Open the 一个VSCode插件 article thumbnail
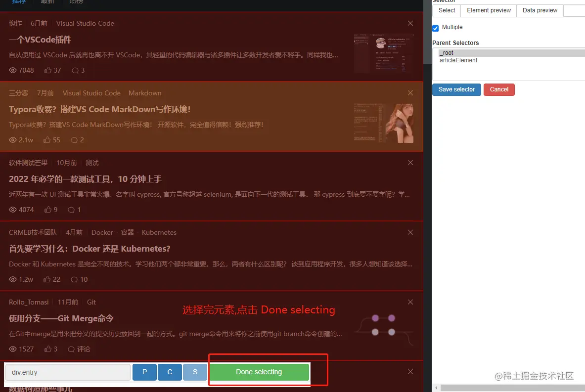This screenshot has height=392, width=585. 384,53
